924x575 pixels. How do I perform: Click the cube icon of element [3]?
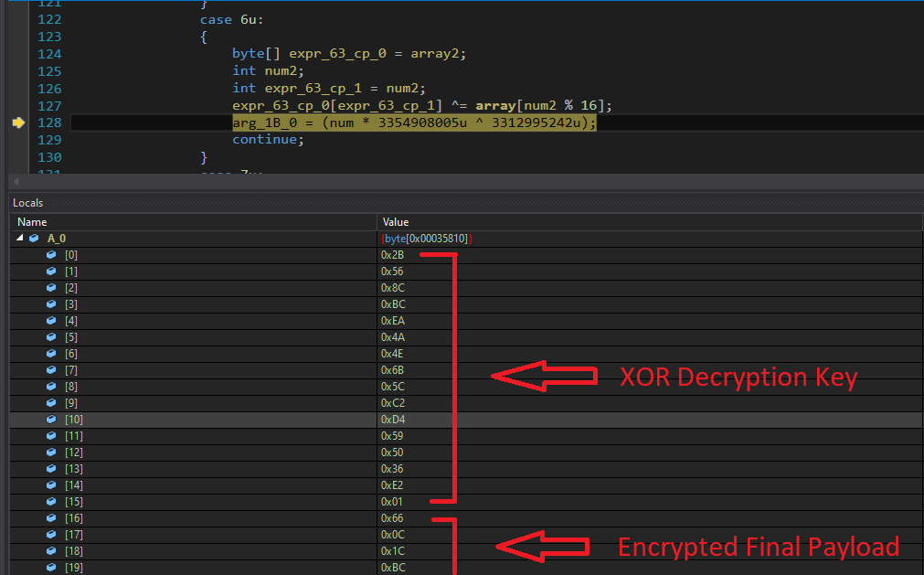pos(51,304)
